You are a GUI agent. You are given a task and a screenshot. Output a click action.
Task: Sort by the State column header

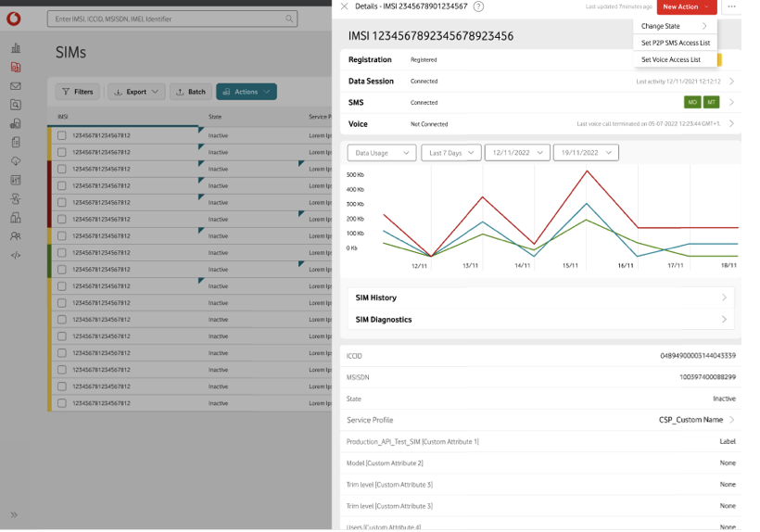(x=215, y=117)
